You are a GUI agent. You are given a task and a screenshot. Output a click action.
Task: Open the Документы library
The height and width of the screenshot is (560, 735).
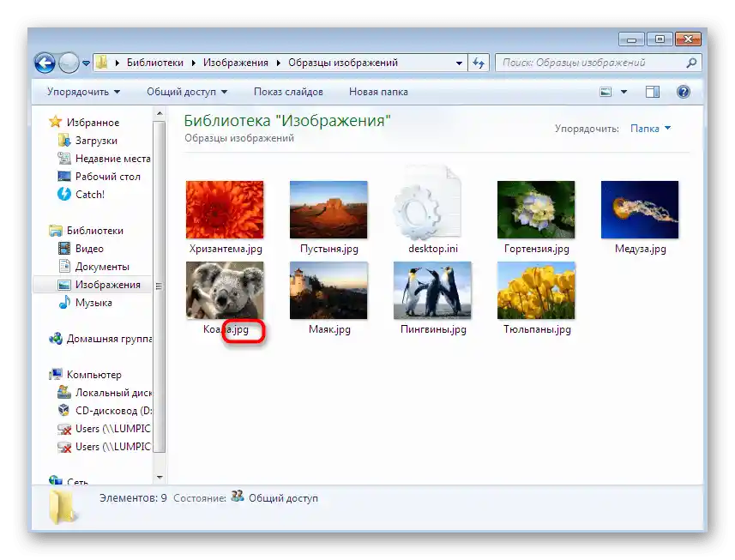(102, 267)
